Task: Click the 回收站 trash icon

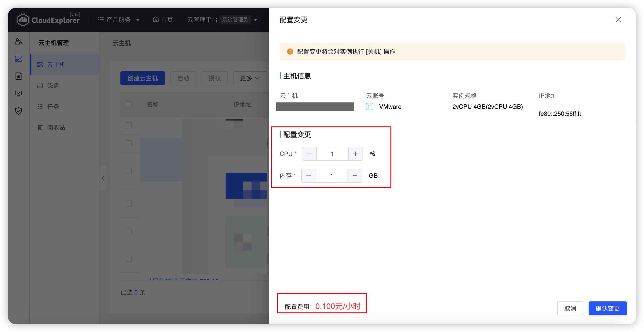Action: click(x=40, y=127)
